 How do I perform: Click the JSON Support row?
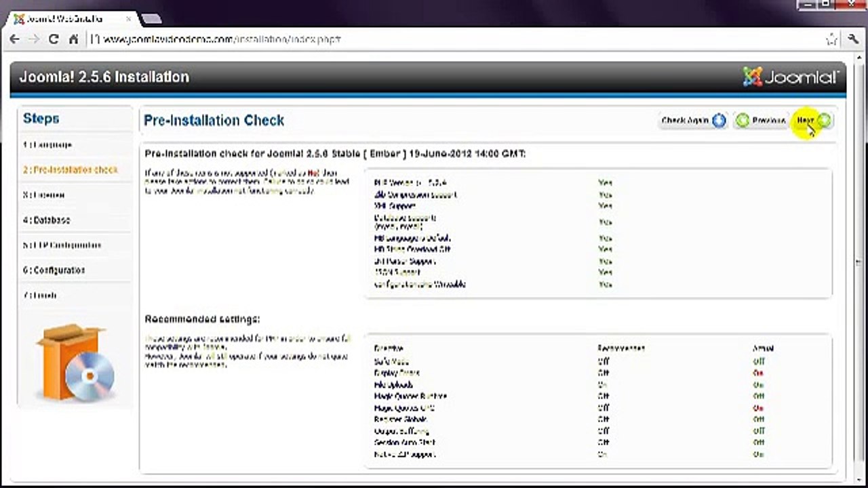397,272
